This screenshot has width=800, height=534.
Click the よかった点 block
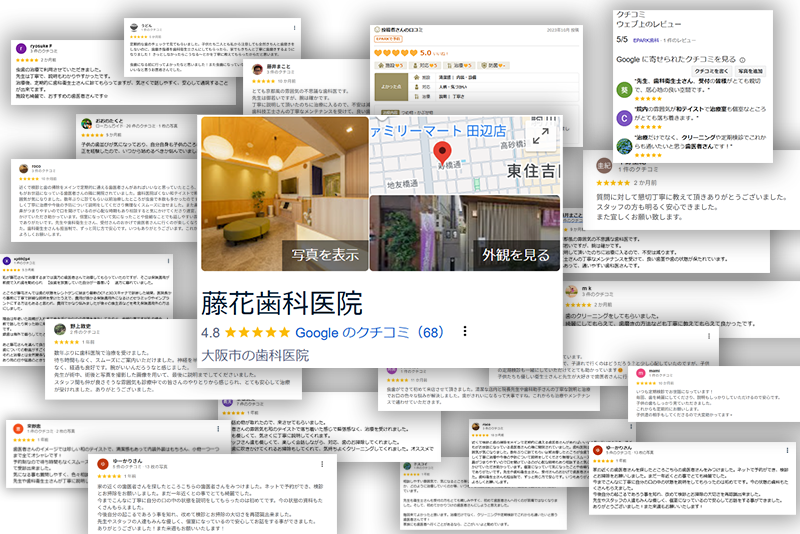[391, 87]
